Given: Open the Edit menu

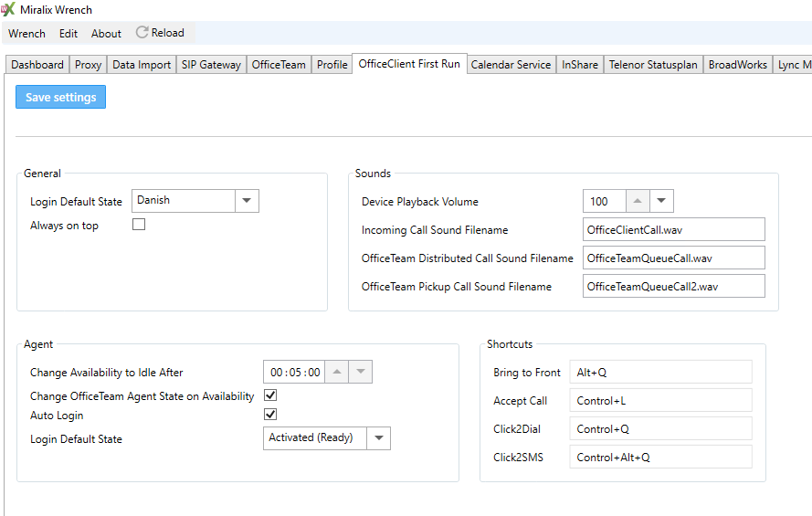Looking at the screenshot, I should [69, 34].
